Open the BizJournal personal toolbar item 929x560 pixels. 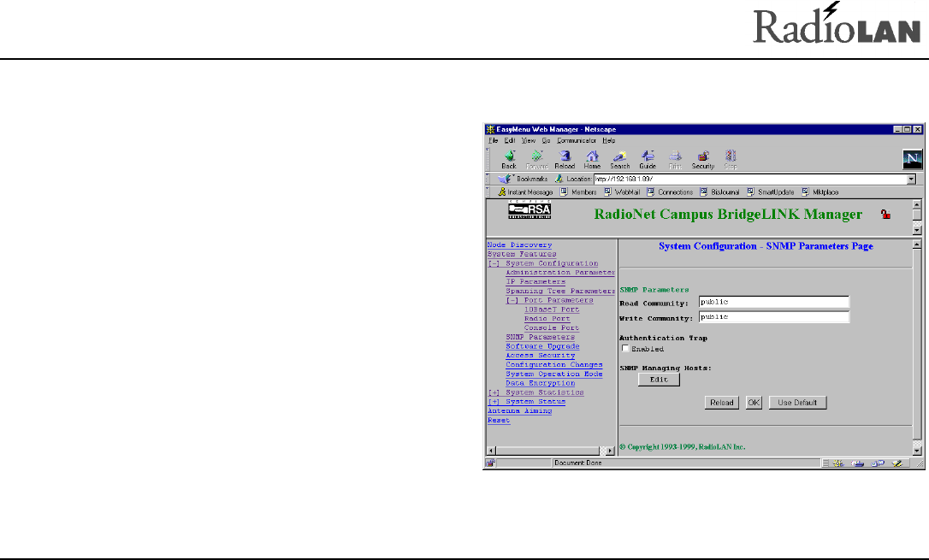pos(719,192)
